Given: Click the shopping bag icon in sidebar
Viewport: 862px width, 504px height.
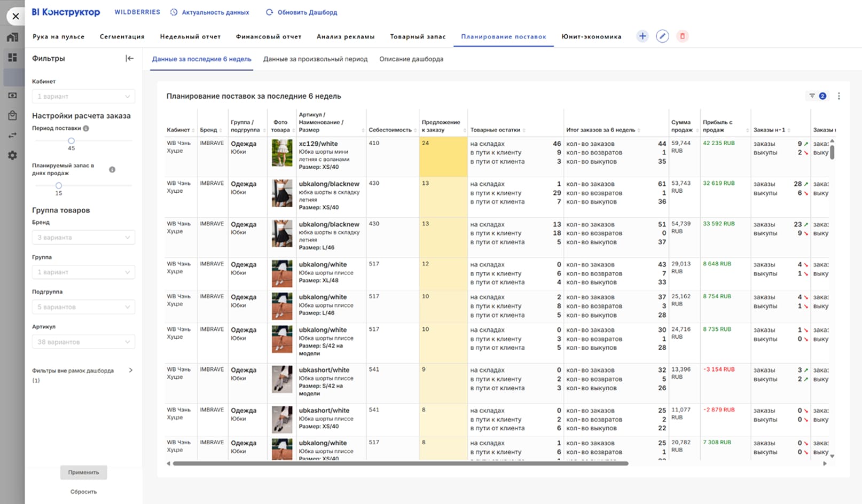Looking at the screenshot, I should (12, 115).
